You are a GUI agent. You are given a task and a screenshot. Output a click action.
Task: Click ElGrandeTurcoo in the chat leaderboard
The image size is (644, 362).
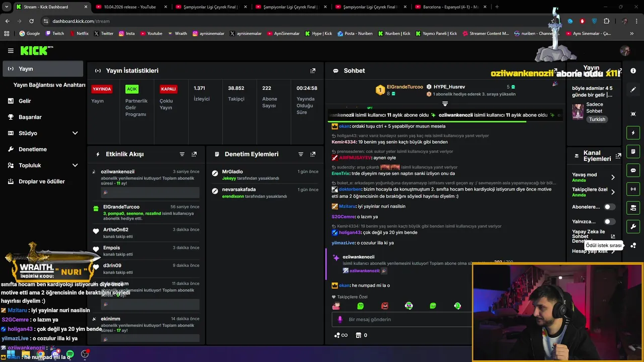[405, 87]
